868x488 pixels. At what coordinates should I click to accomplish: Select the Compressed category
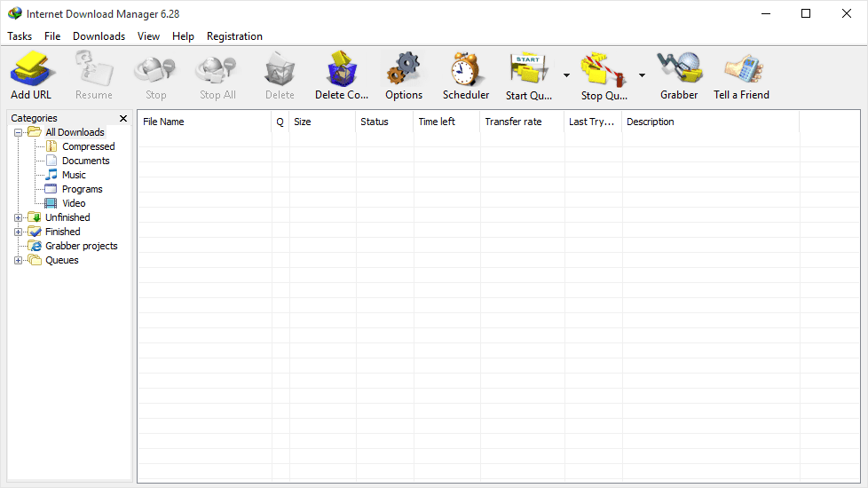(89, 146)
